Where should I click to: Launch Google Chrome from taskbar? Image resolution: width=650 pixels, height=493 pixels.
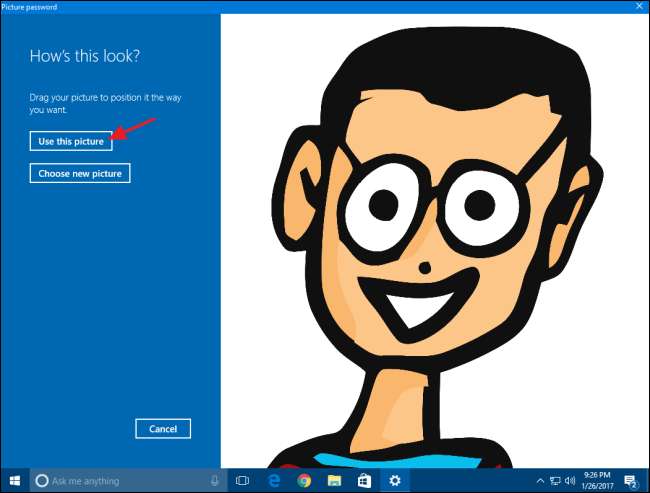pos(303,481)
